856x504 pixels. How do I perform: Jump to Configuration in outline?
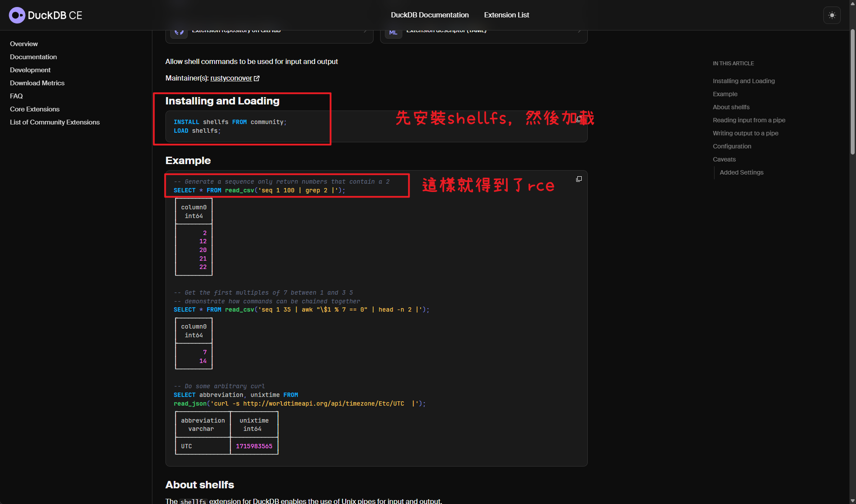click(x=732, y=146)
